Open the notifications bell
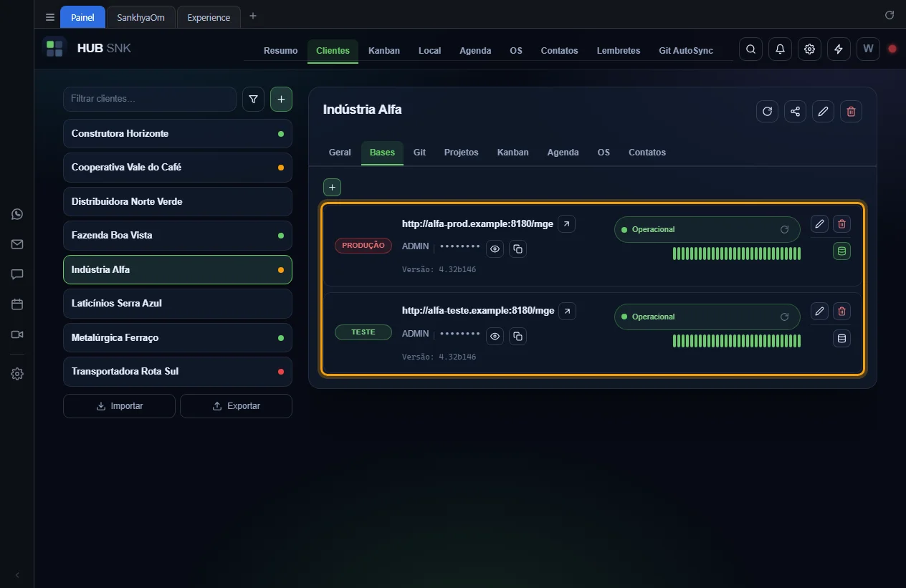 coord(780,49)
